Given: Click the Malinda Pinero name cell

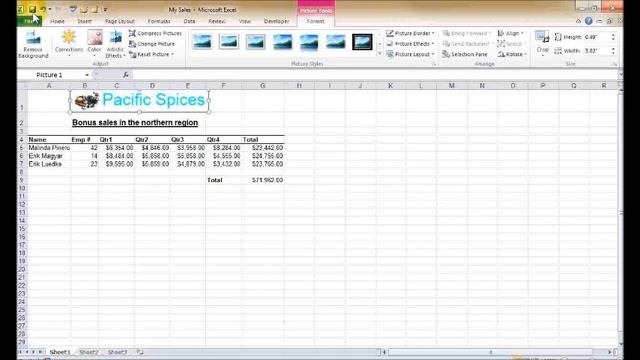Looking at the screenshot, I should coord(49,148).
